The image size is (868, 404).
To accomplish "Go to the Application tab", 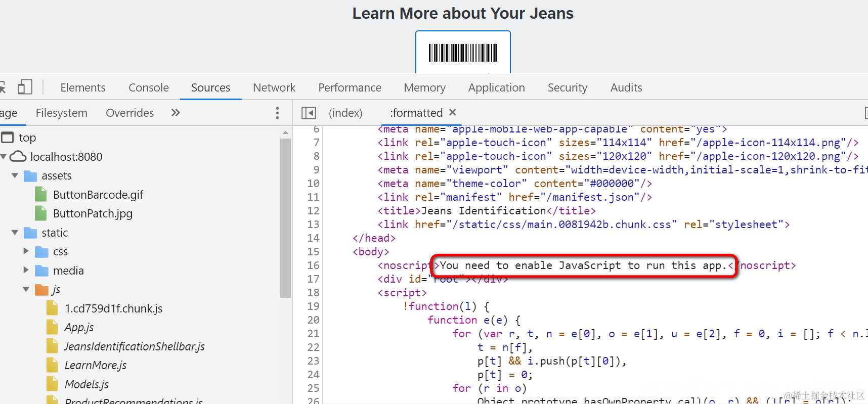I will coord(496,87).
